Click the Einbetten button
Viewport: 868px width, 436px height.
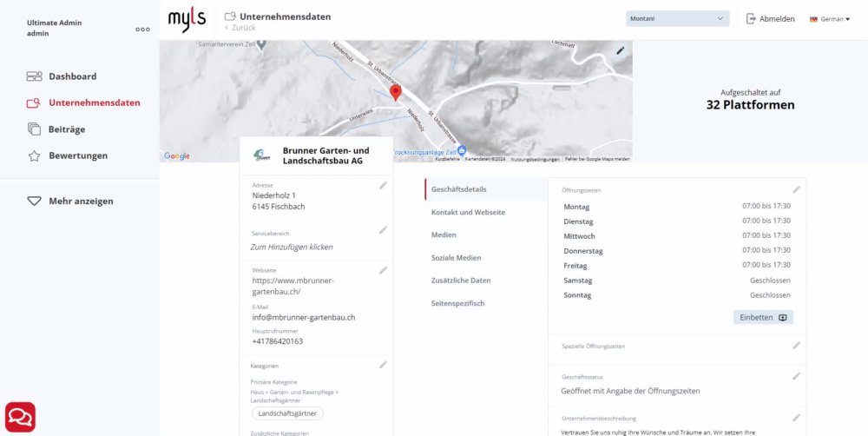[x=763, y=317]
